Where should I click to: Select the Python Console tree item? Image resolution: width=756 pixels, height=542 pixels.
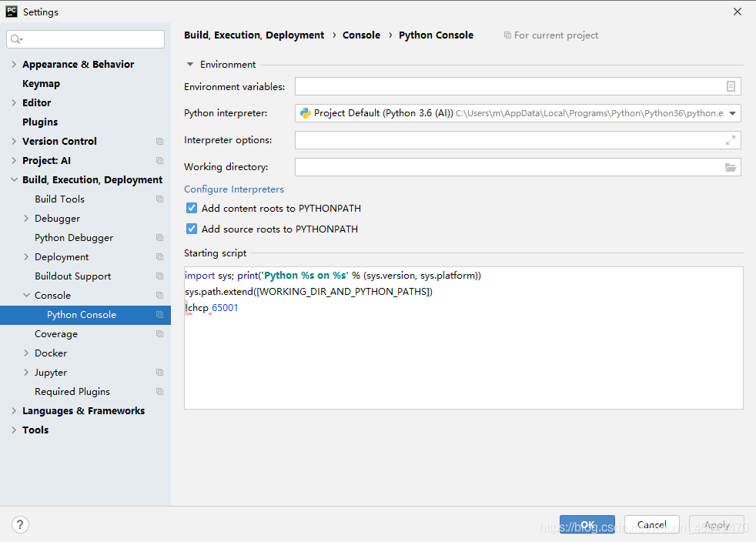click(82, 315)
